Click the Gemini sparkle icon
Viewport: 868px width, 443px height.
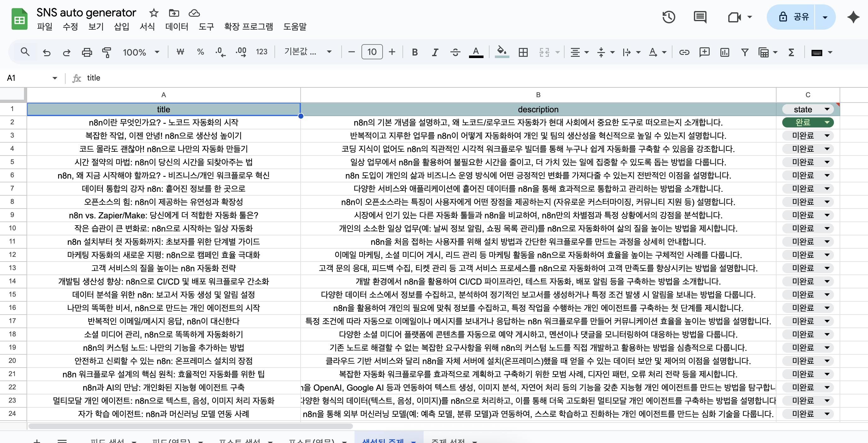pos(853,17)
